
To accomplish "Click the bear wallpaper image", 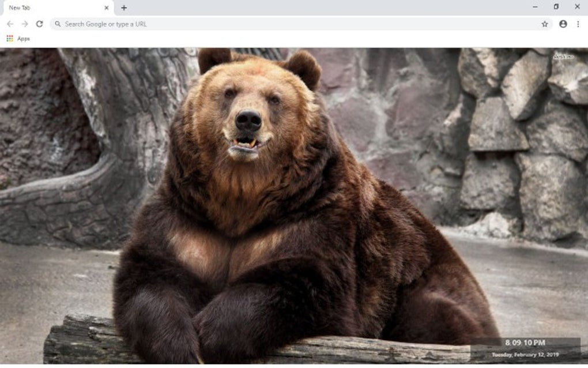I will 259,202.
